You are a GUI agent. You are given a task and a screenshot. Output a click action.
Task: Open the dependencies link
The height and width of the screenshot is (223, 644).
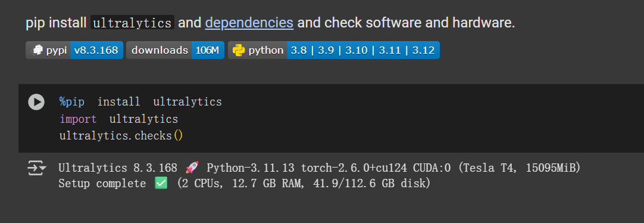click(249, 23)
